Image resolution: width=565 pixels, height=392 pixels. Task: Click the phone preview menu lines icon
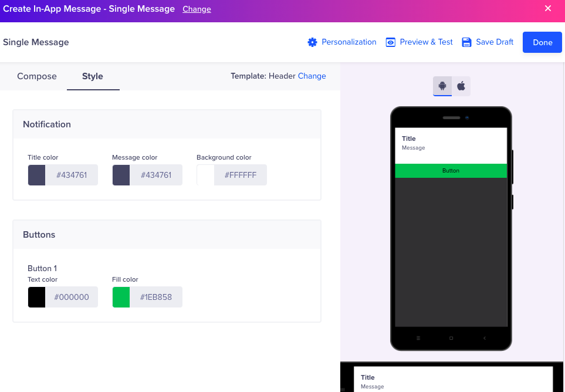[418, 338]
